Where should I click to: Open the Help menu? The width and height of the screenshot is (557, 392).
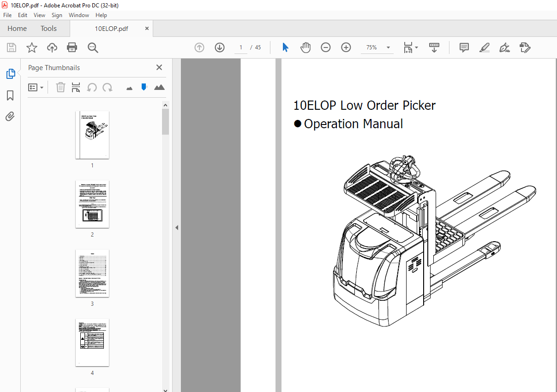click(x=101, y=15)
